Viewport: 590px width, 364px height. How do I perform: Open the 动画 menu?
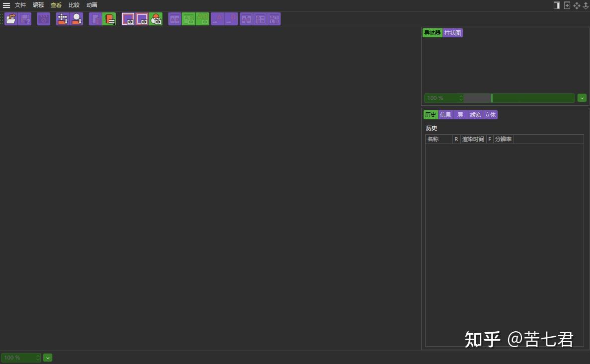point(91,5)
